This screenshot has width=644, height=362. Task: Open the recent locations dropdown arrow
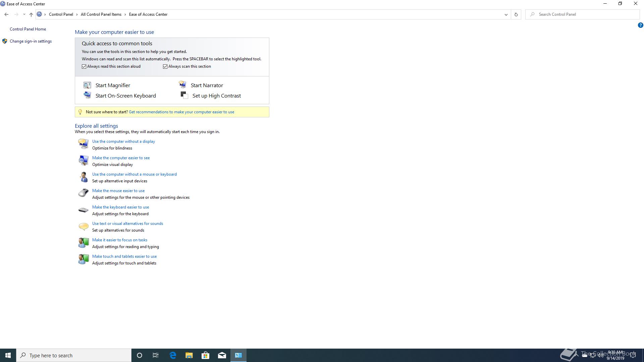tap(24, 14)
